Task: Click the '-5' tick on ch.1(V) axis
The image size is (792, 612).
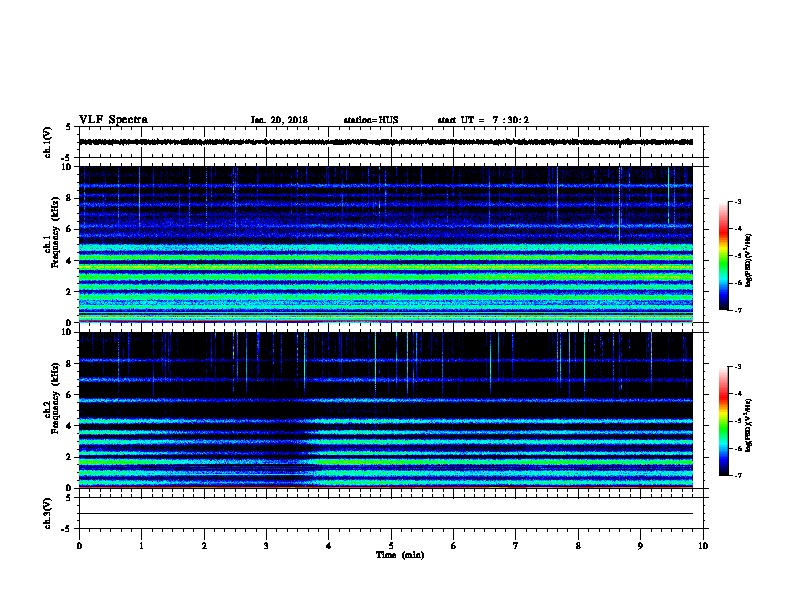Action: (x=67, y=158)
